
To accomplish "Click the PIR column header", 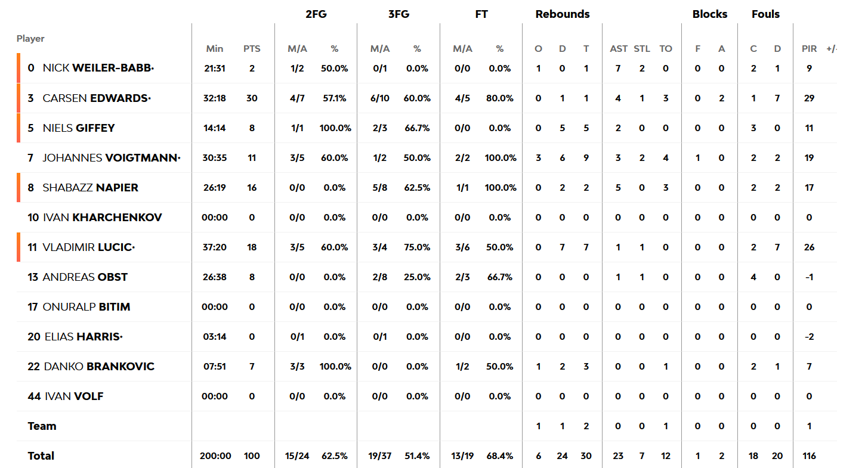I will click(809, 49).
